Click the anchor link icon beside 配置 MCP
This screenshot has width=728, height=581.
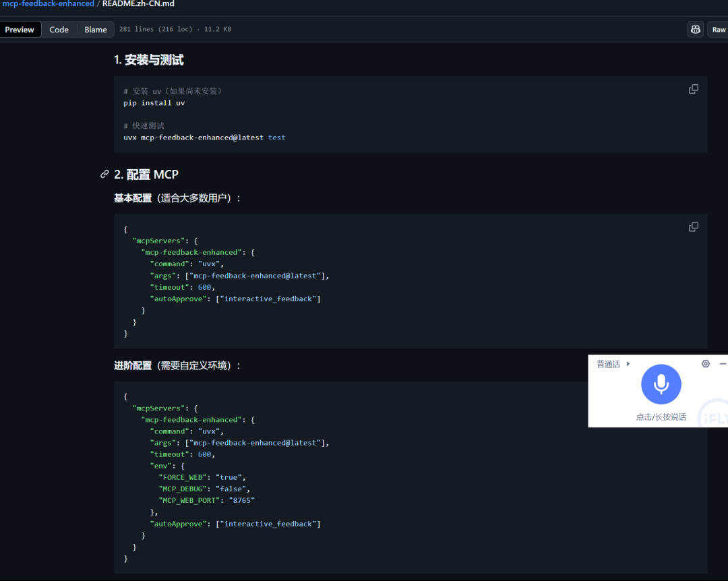point(104,174)
